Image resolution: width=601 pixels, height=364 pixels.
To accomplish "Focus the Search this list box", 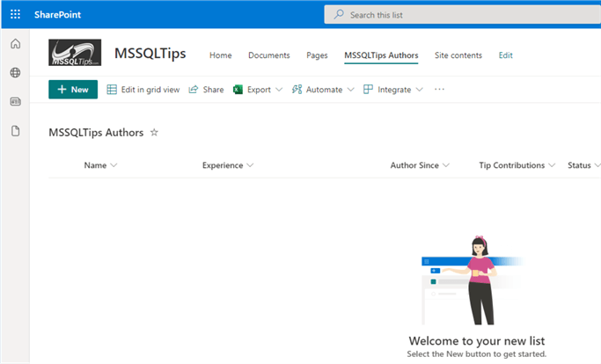I will (462, 15).
